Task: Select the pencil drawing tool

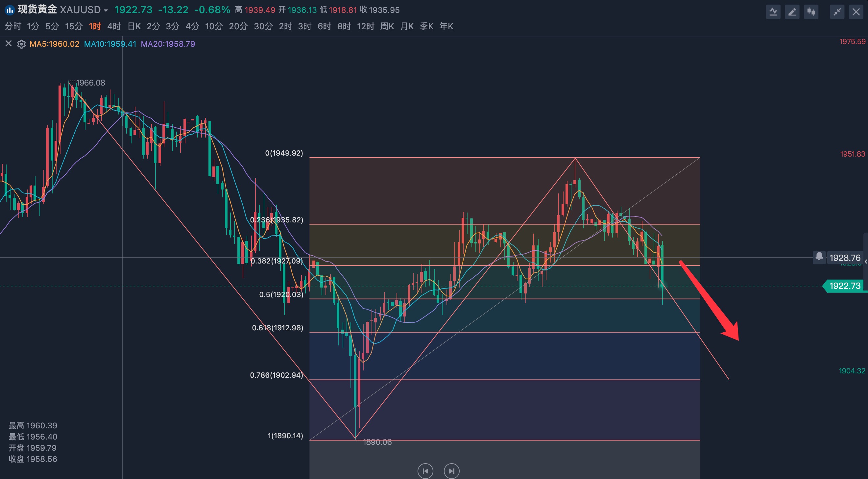Action: 792,12
